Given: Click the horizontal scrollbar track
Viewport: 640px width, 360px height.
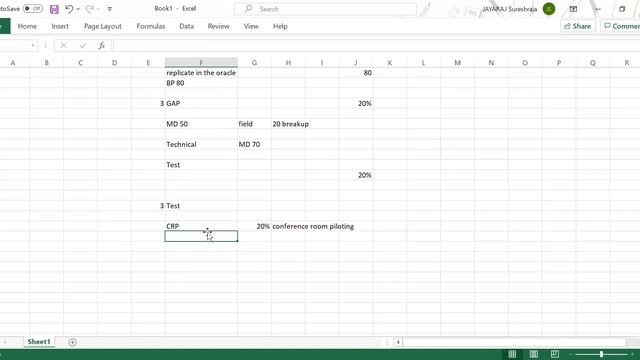Looking at the screenshot, I should click(x=514, y=342).
